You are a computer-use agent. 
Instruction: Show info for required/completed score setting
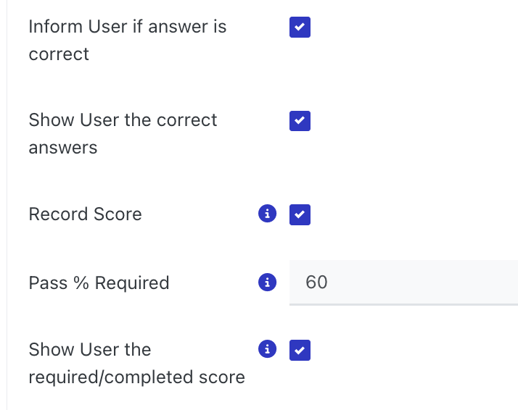tap(267, 349)
